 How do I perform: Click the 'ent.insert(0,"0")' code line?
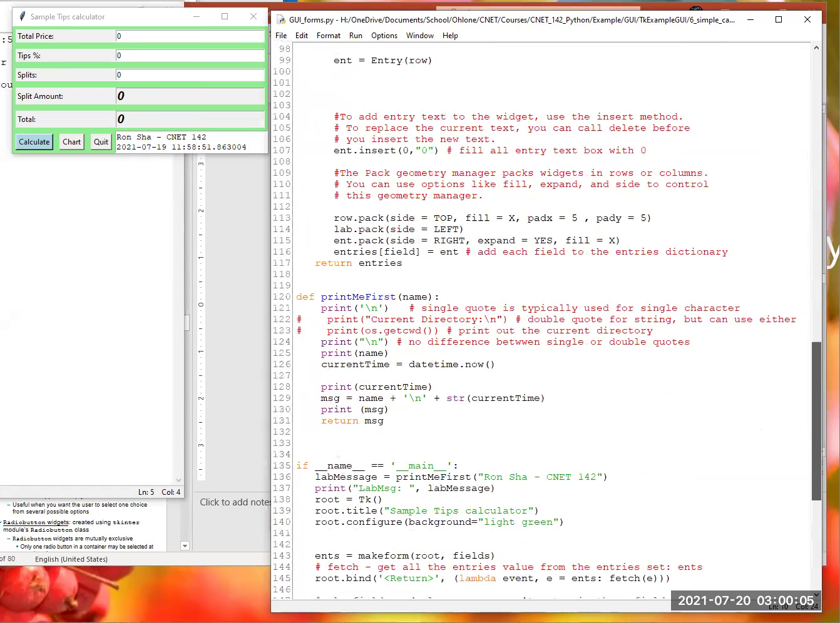point(387,151)
